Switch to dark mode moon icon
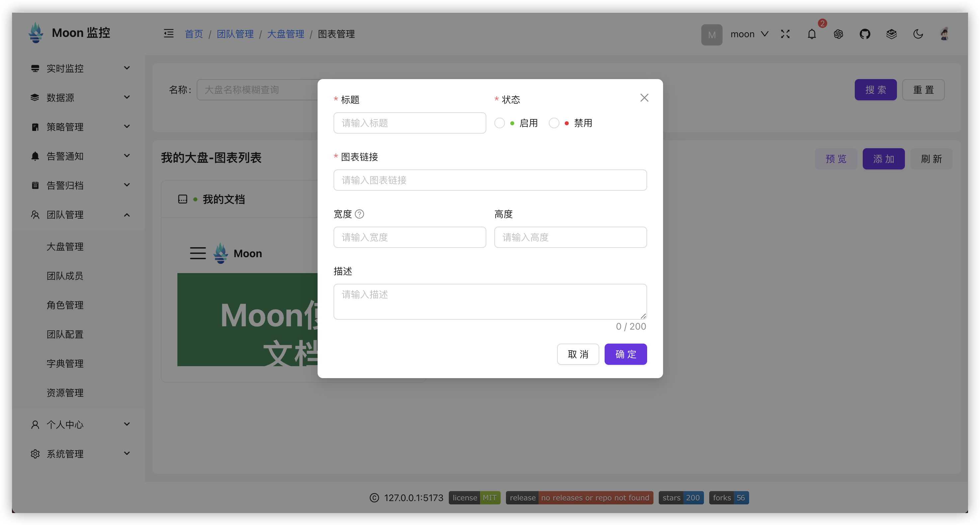Viewport: 980px width, 525px height. (x=918, y=34)
